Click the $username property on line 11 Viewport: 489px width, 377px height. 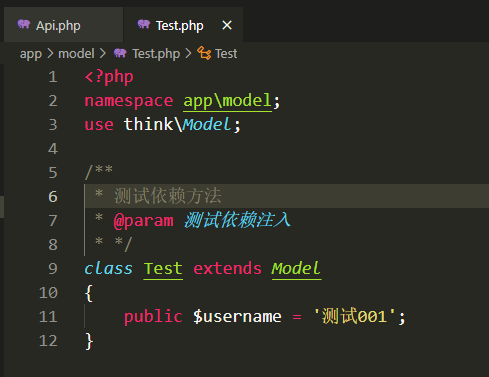[x=237, y=317]
